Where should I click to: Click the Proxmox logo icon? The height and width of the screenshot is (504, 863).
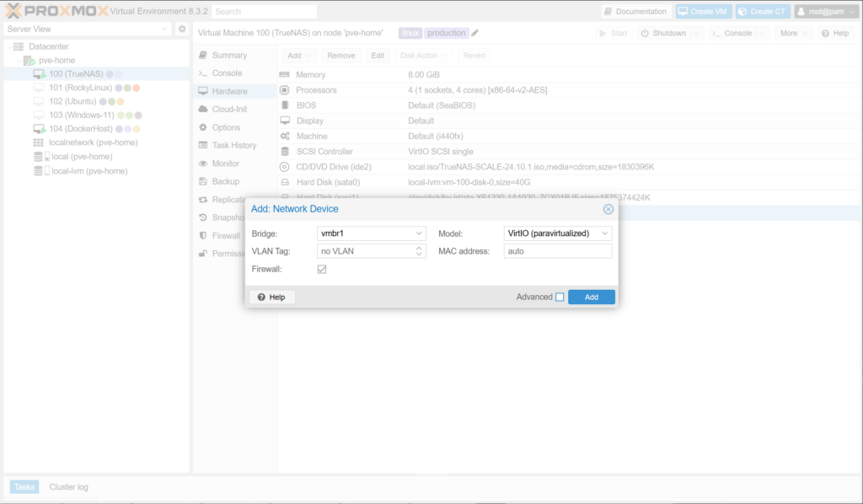tap(13, 11)
